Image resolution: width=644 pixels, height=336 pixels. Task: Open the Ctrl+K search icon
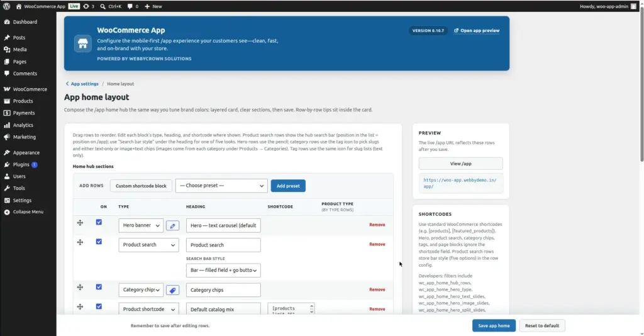click(103, 6)
